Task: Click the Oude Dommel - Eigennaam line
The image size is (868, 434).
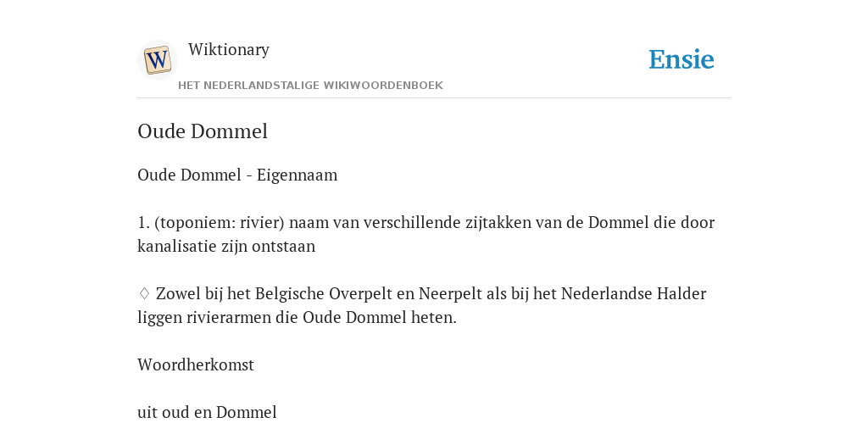Action: pyautogui.click(x=237, y=175)
